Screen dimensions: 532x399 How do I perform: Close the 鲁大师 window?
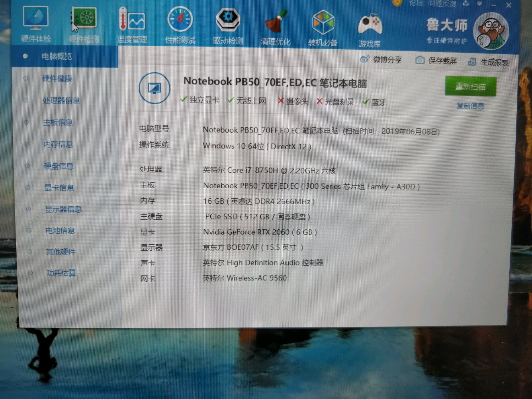(x=509, y=5)
